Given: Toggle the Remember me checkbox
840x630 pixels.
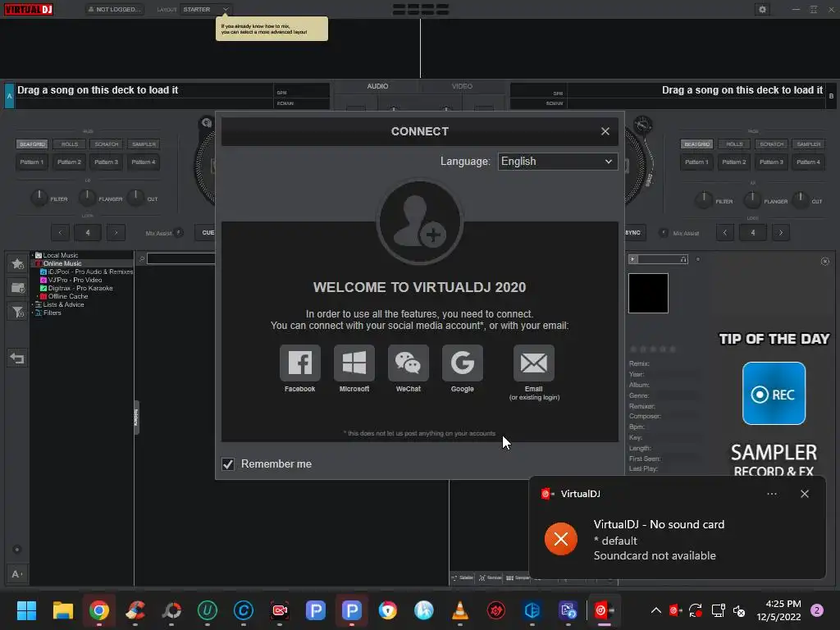Looking at the screenshot, I should (x=228, y=464).
